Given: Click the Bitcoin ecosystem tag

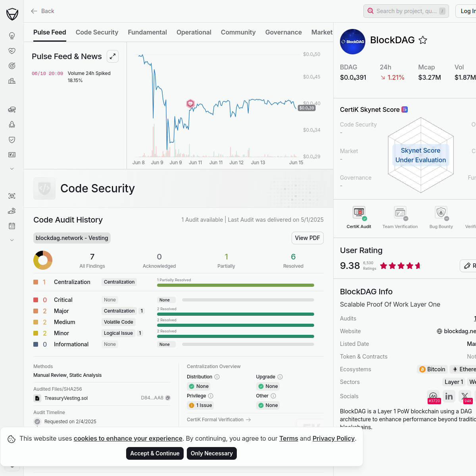Looking at the screenshot, I should click(x=432, y=369).
